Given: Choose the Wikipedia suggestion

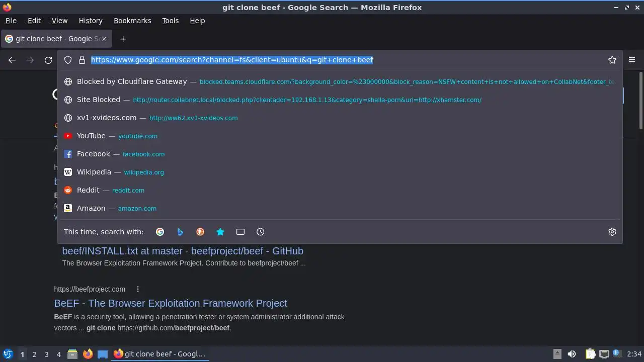Looking at the screenshot, I should pyautogui.click(x=340, y=172).
